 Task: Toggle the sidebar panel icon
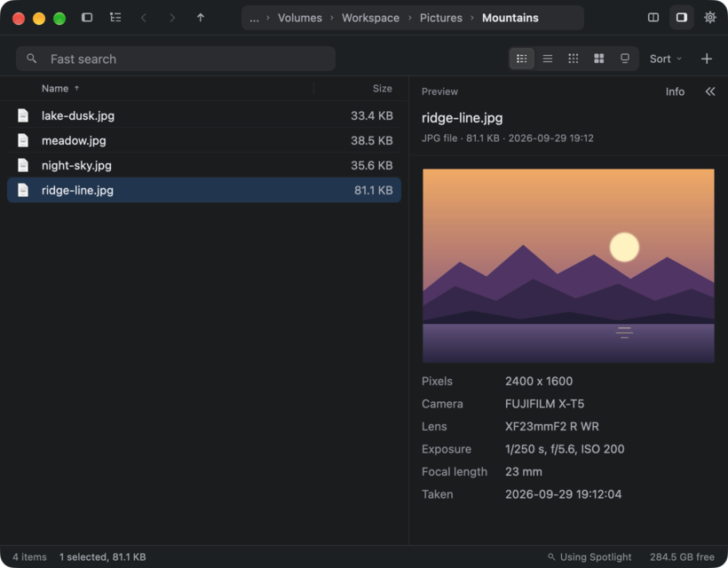click(x=87, y=18)
